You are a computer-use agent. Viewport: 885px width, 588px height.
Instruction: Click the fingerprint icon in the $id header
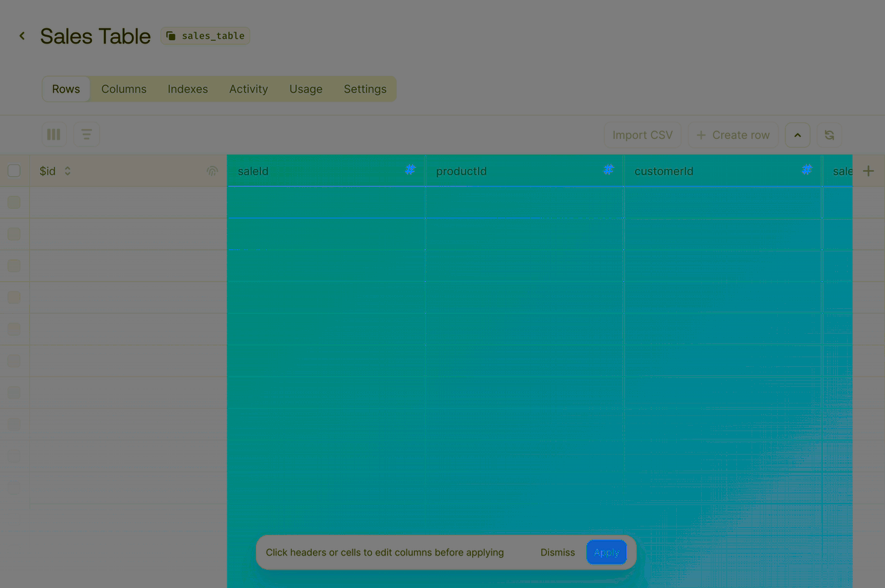tap(212, 171)
